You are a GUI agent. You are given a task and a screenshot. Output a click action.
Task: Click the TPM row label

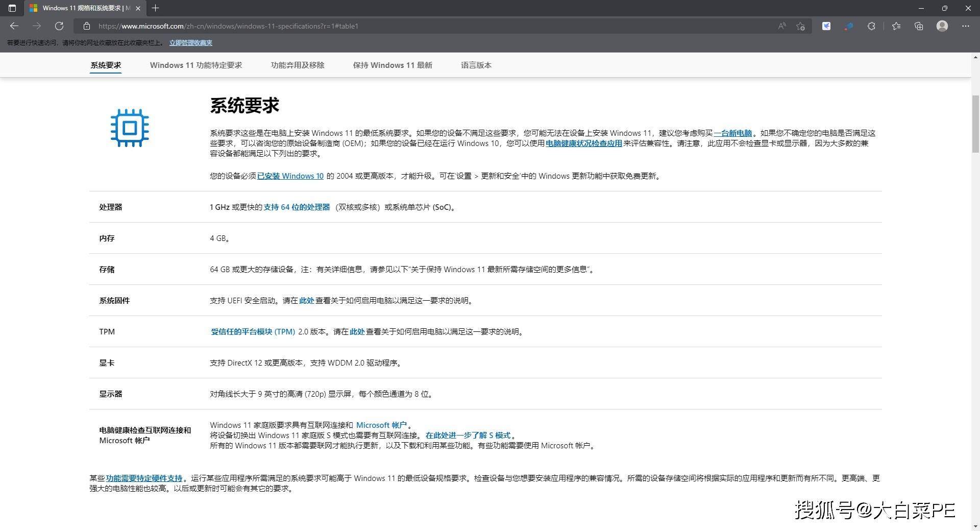107,332
